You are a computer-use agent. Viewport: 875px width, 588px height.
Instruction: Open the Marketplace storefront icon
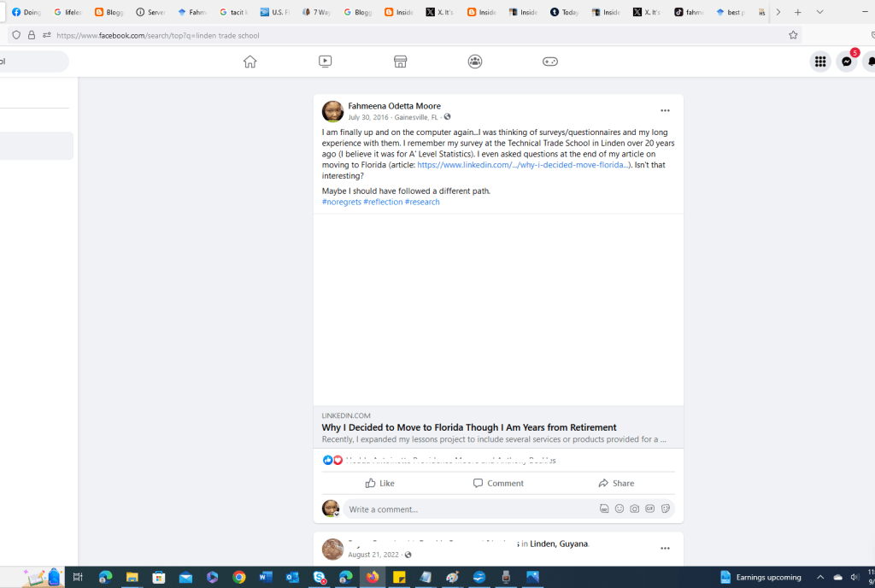tap(400, 61)
